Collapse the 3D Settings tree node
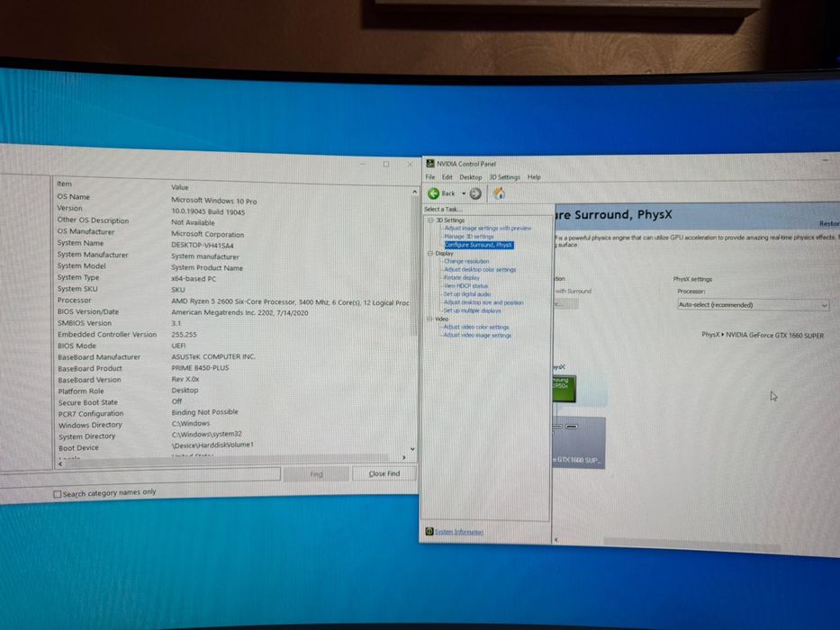Viewport: 840px width, 630px height. pos(430,220)
